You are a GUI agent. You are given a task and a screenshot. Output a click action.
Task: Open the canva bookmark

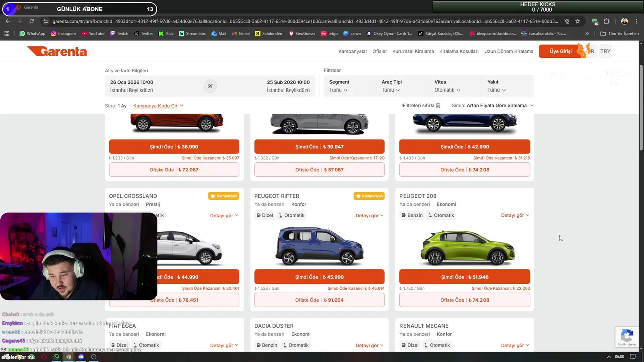[x=352, y=34]
